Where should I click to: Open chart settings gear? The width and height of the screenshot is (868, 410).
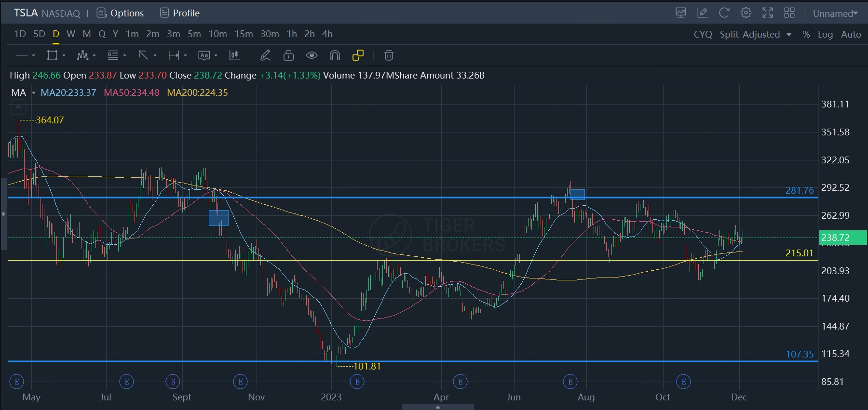(x=746, y=13)
